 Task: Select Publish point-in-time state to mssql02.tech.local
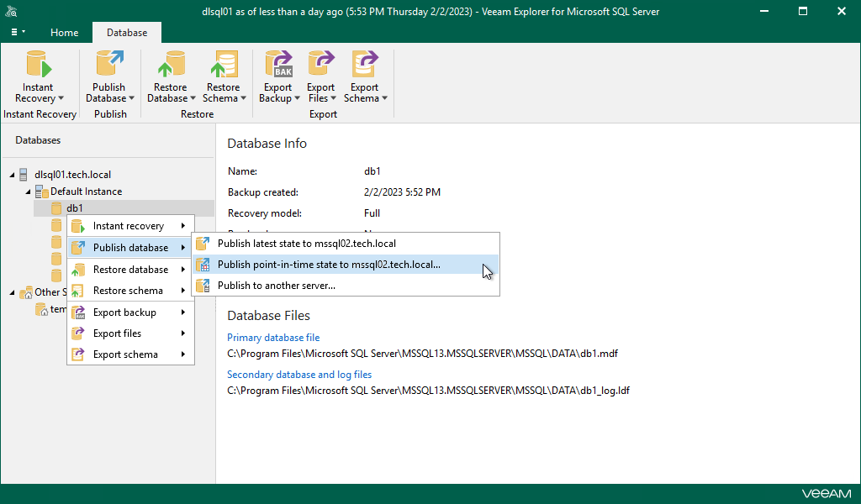tap(346, 265)
